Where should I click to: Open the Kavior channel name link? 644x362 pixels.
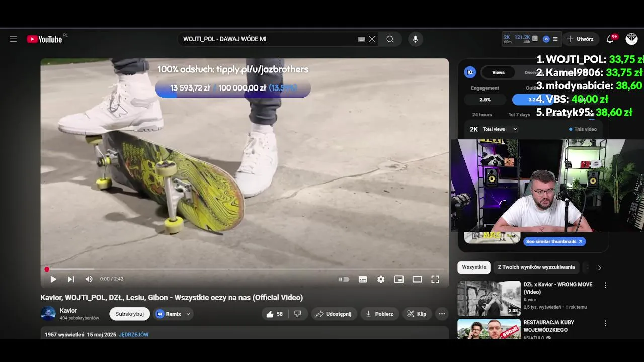(x=68, y=311)
